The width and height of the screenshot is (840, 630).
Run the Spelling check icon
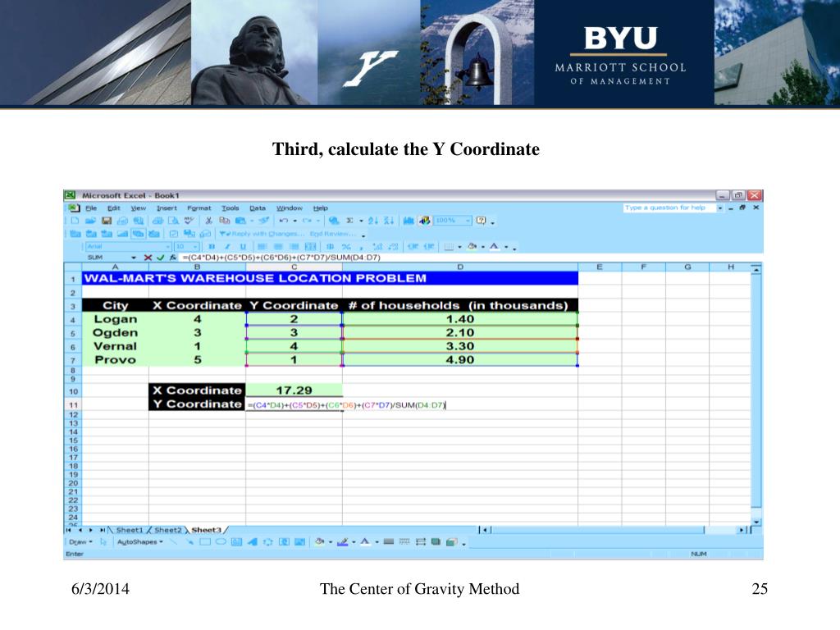pos(189,221)
